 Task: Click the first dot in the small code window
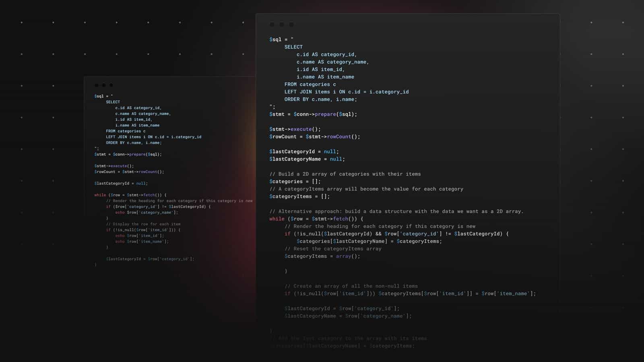pyautogui.click(x=97, y=85)
